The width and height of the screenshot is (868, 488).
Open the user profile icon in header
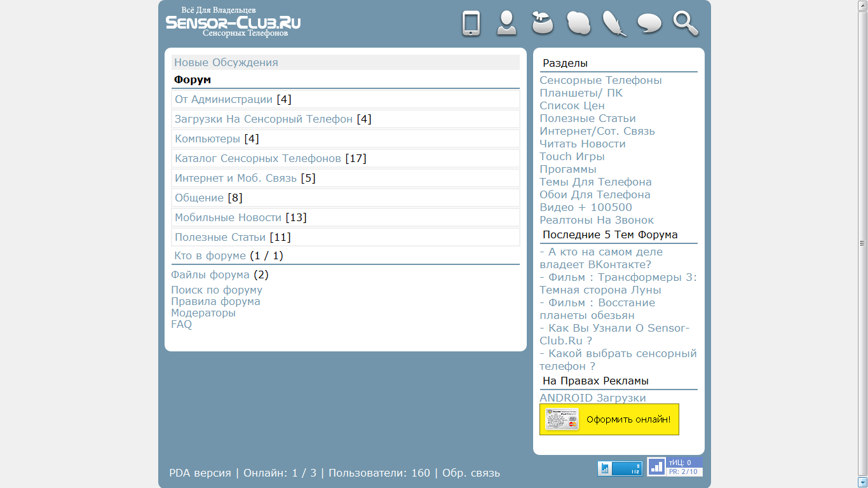pos(506,24)
